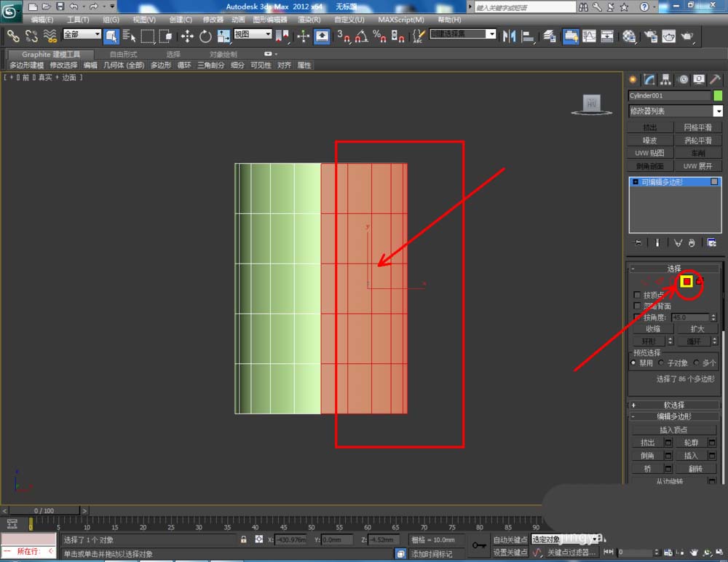Enable the 忽略背面 checkbox
Image resolution: width=728 pixels, height=562 pixels.
point(637,306)
